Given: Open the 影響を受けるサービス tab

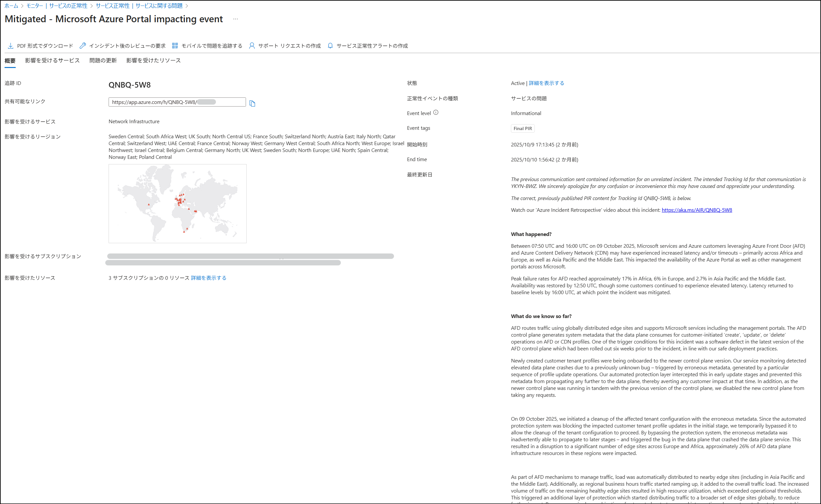Looking at the screenshot, I should [x=52, y=60].
